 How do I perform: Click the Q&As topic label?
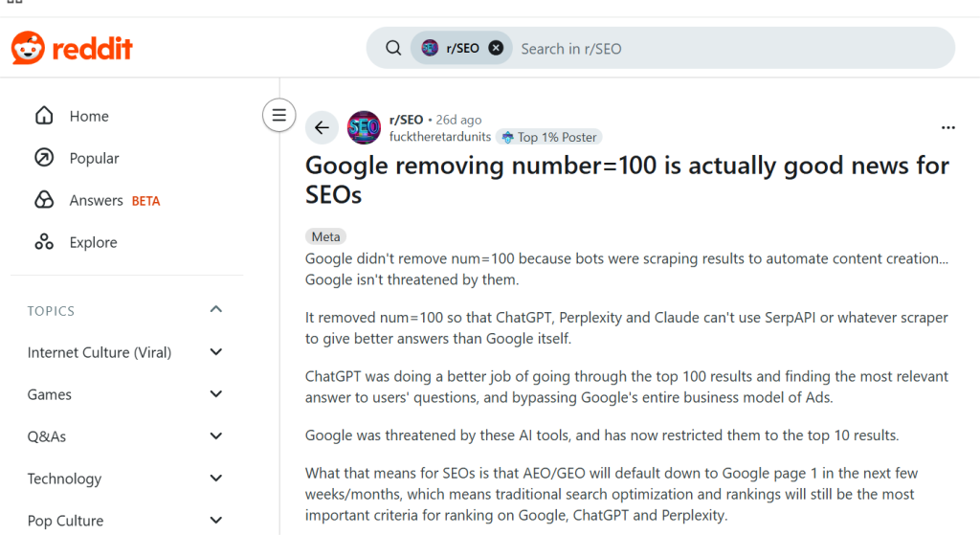(x=46, y=436)
